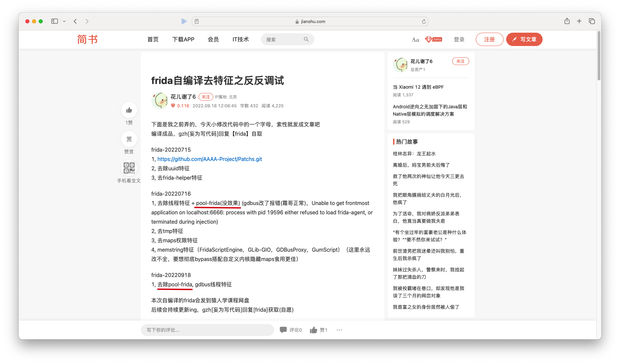Open the 下载APP navigation item

(x=183, y=39)
